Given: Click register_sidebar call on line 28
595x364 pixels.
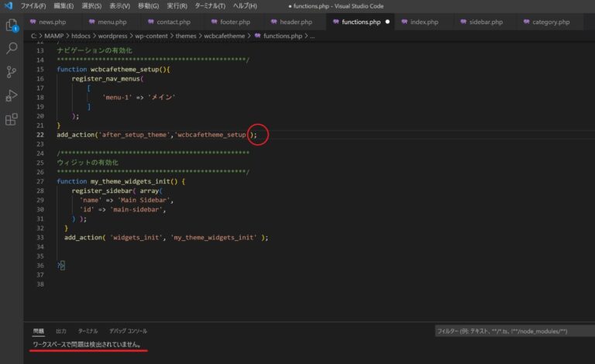Looking at the screenshot, I should coord(102,191).
